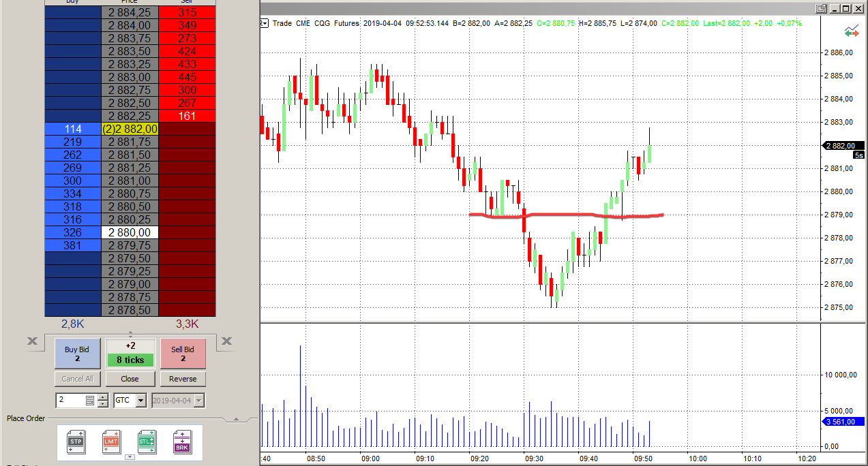This screenshot has height=466, width=868.
Task: Expand more order types below the icons
Action: [x=130, y=457]
